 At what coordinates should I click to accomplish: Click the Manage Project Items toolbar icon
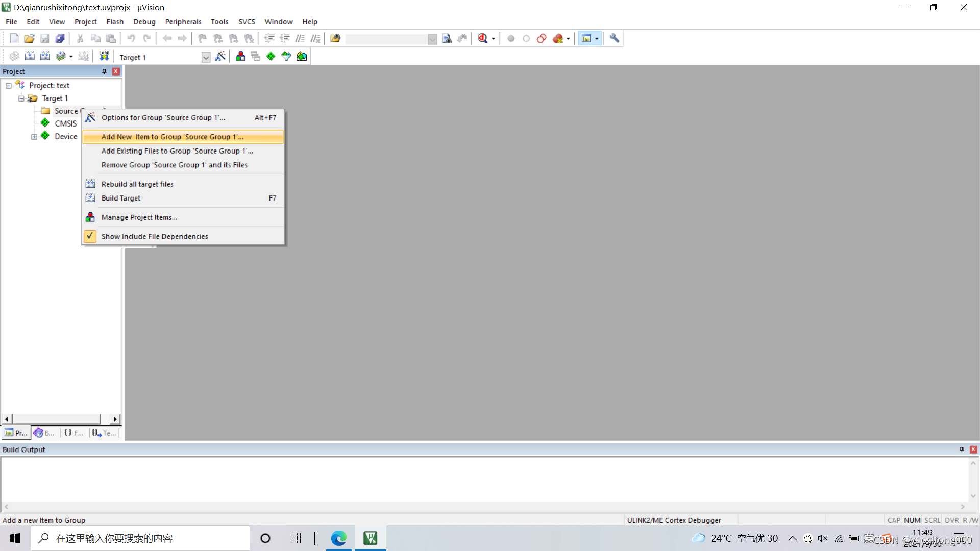coord(240,56)
